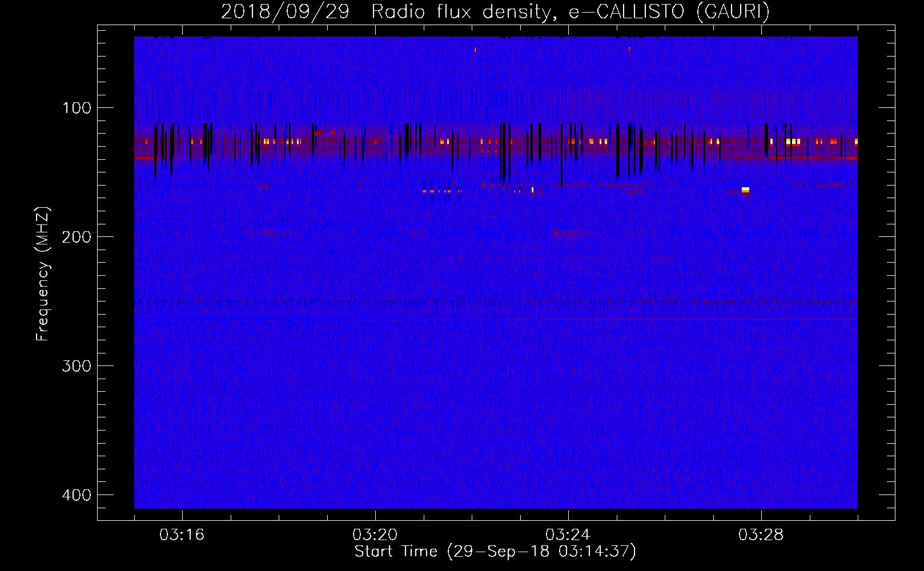Click the bright yellow burst near 03:27:40

[x=745, y=190]
